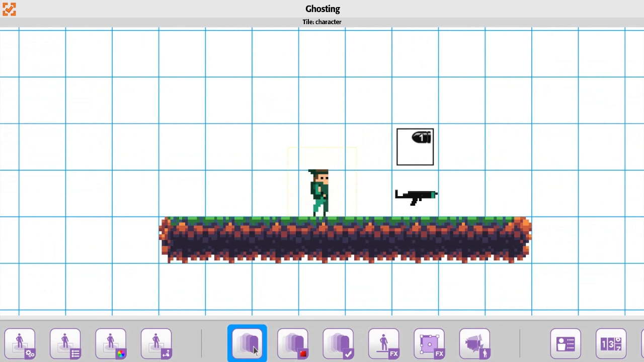Image resolution: width=644 pixels, height=362 pixels.
Task: Select the highlighted Ghosting behavior icon
Action: [x=247, y=344]
